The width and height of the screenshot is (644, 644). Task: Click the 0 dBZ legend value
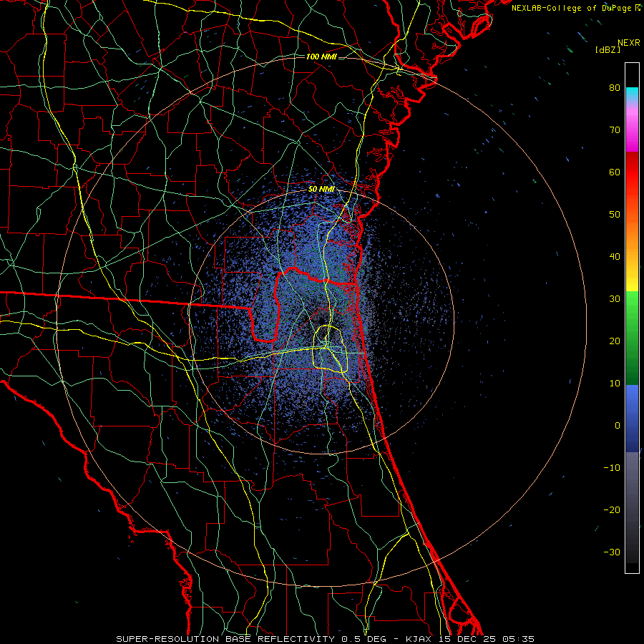pyautogui.click(x=618, y=426)
